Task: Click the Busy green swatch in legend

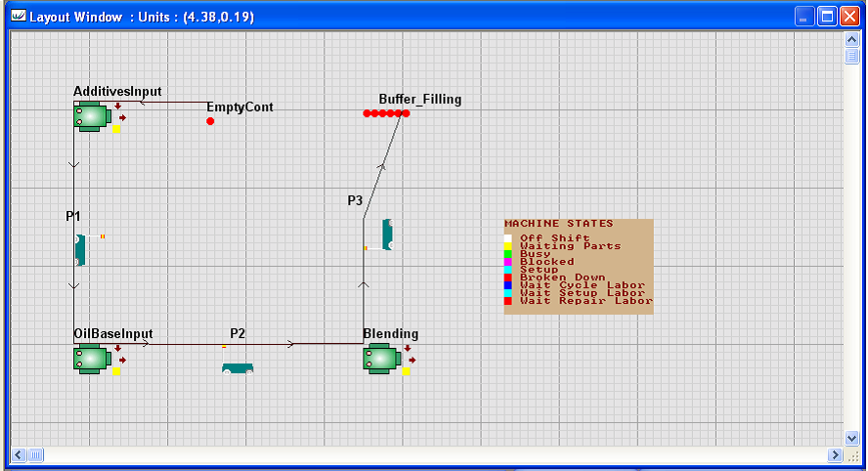Action: 508,254
